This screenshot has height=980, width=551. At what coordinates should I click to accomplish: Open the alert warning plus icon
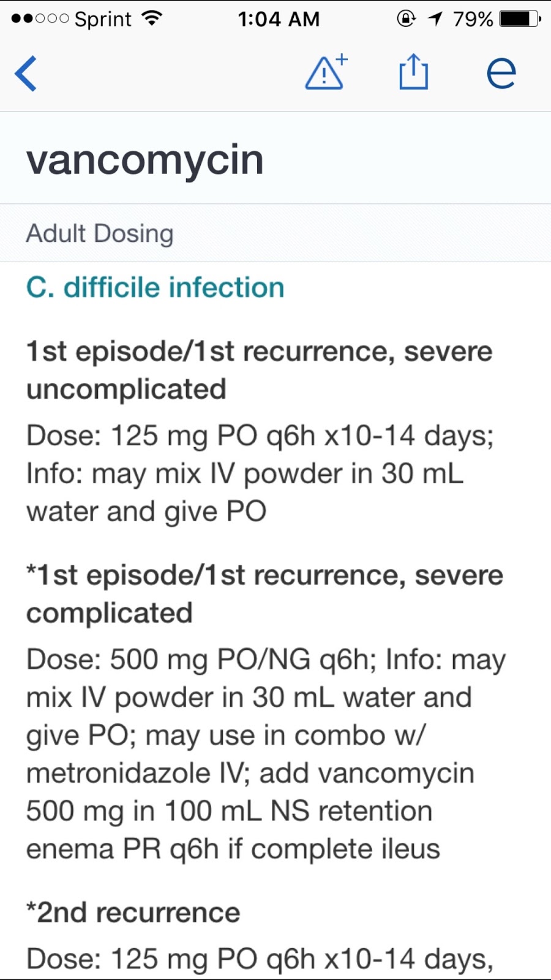pos(326,72)
